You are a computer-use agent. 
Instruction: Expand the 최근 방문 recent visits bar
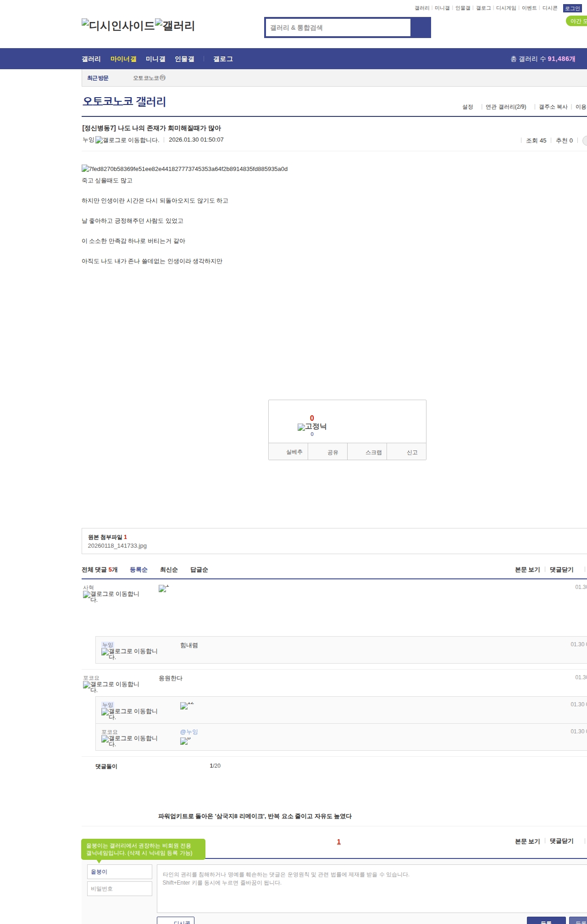[x=98, y=78]
